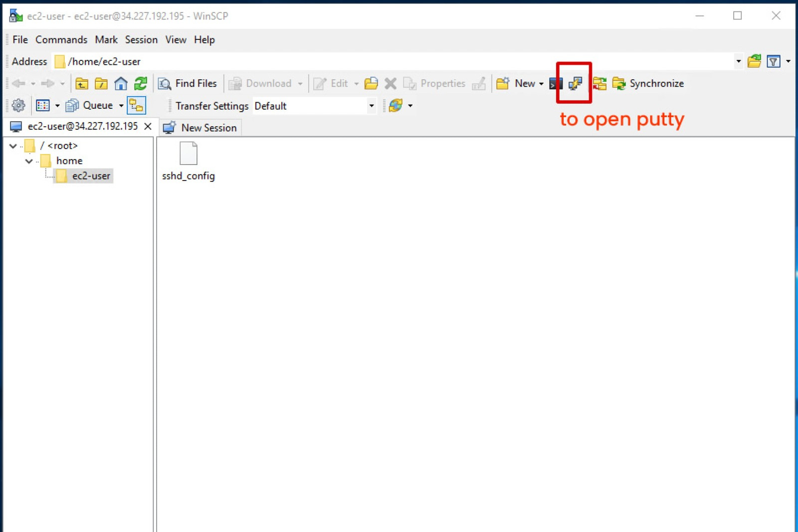Click the Edit toolbar button
The image size is (798, 532).
(x=331, y=84)
